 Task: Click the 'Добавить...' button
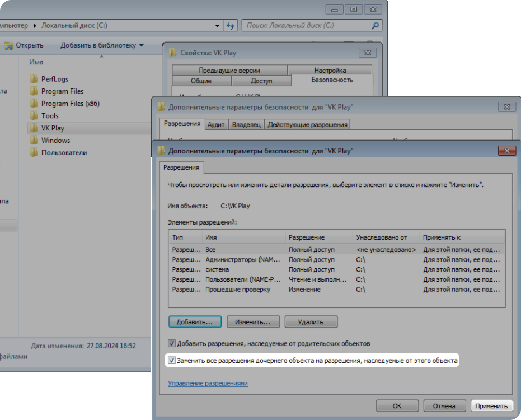click(195, 322)
